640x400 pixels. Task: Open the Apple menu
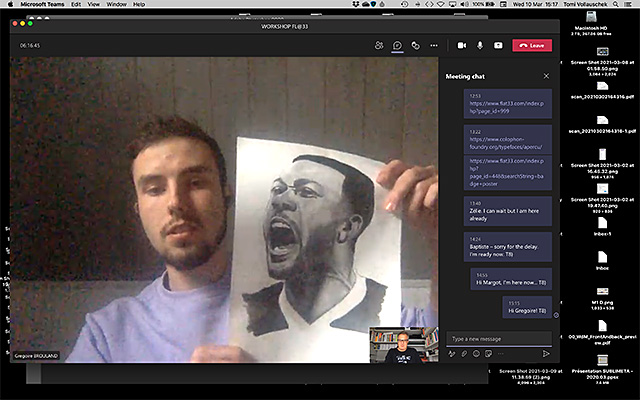(x=11, y=4)
